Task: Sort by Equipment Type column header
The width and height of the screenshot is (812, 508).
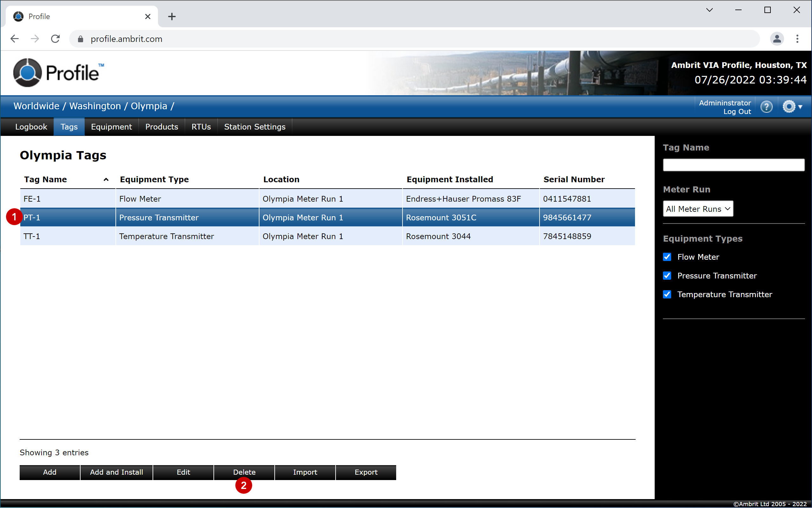Action: [x=154, y=179]
